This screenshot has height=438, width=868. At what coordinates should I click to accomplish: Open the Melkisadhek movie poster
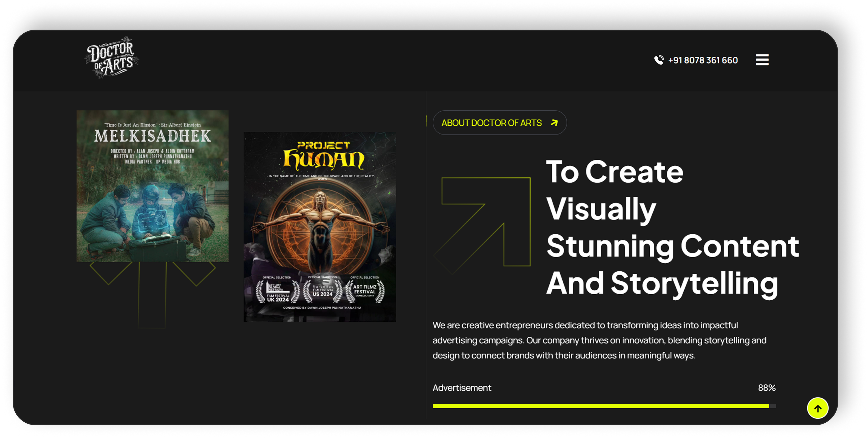pos(152,186)
